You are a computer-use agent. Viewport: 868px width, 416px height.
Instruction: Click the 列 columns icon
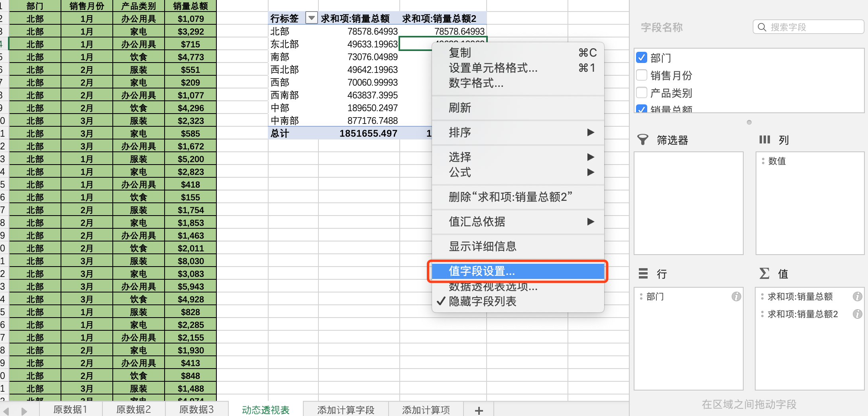tap(764, 139)
